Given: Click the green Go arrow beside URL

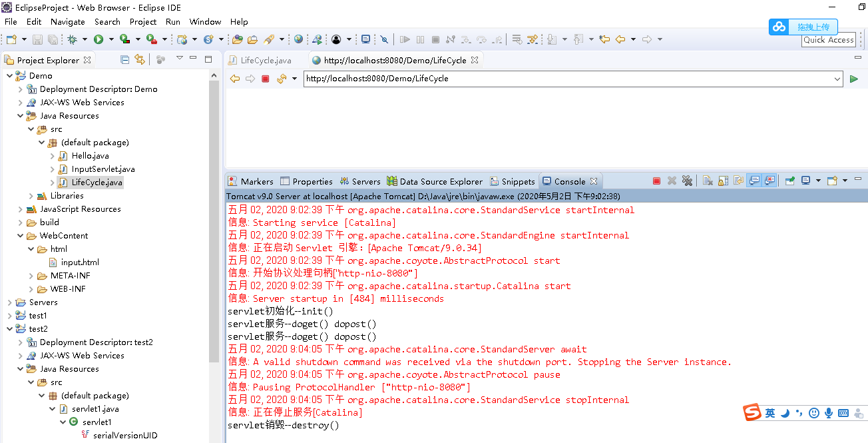Looking at the screenshot, I should [x=854, y=79].
